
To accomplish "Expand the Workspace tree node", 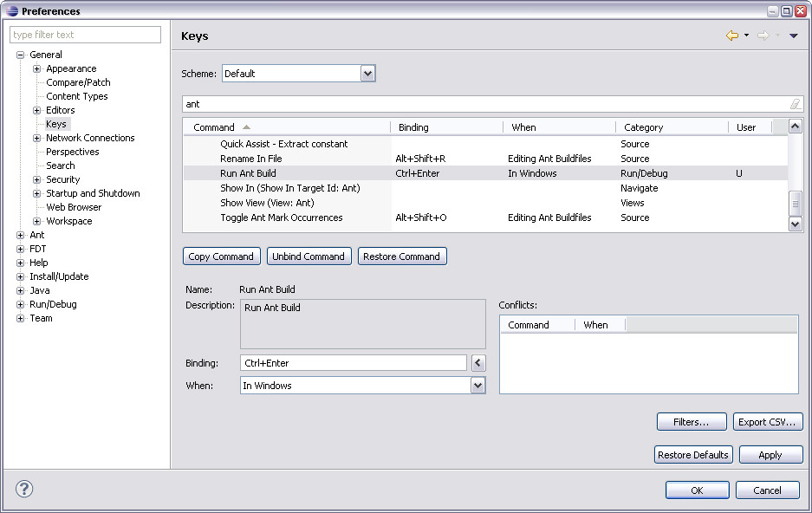I will 36,221.
